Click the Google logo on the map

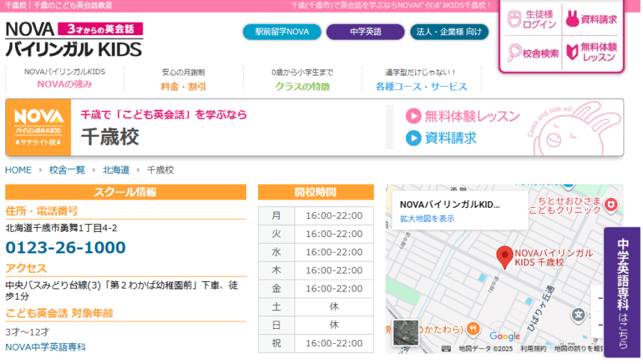[x=505, y=336]
